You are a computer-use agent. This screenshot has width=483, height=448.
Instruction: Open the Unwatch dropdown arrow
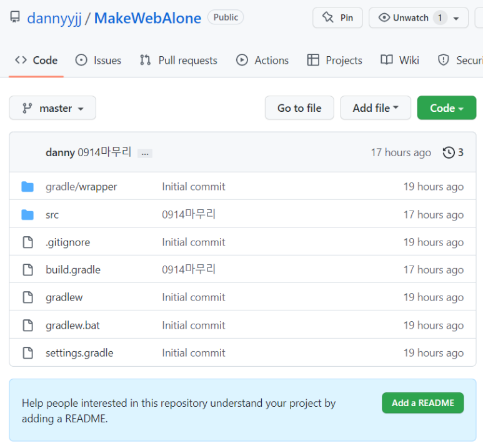tap(456, 19)
